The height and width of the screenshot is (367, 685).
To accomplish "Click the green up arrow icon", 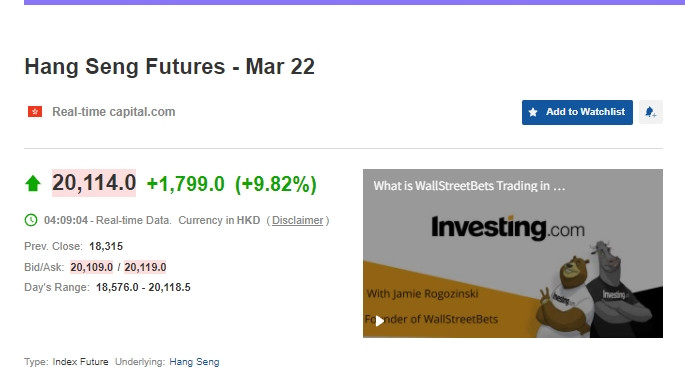I will click(x=33, y=184).
